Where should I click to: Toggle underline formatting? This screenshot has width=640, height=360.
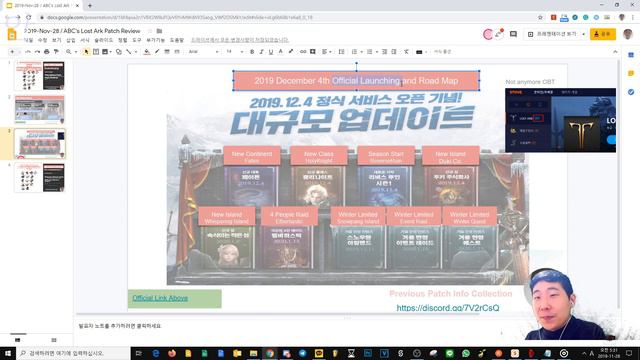click(271, 52)
